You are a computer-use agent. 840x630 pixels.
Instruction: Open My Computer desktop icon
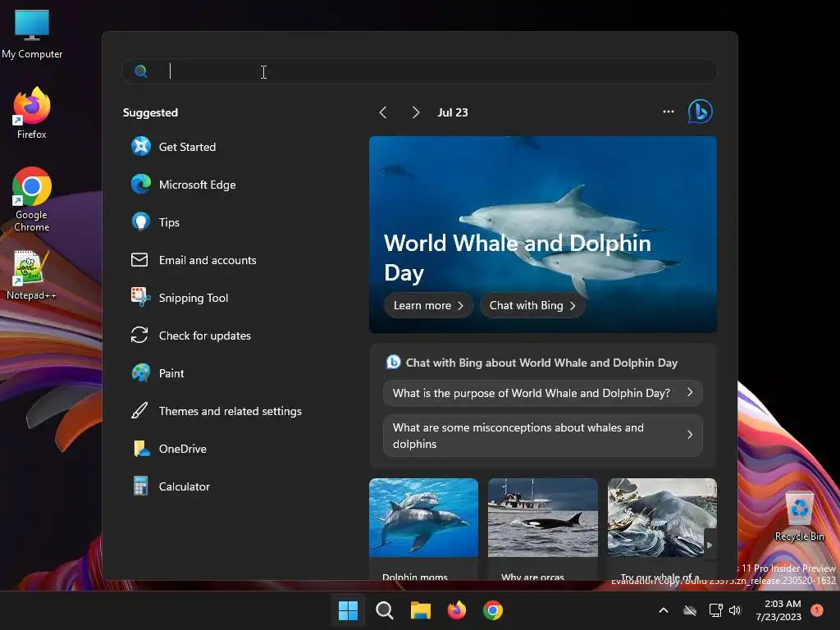(x=32, y=34)
